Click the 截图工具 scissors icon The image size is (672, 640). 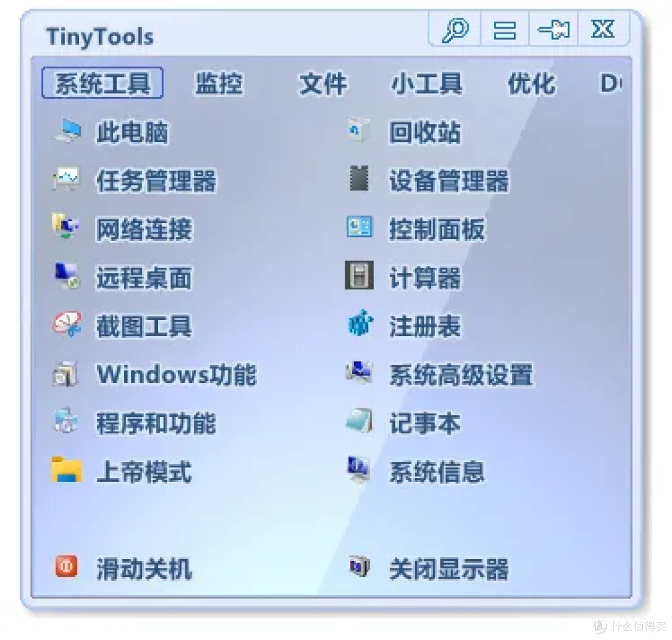click(67, 324)
